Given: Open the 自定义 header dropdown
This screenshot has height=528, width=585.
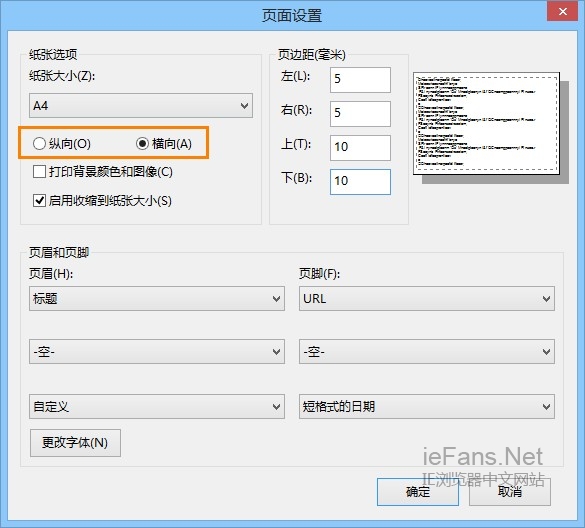Looking at the screenshot, I should pyautogui.click(x=157, y=406).
